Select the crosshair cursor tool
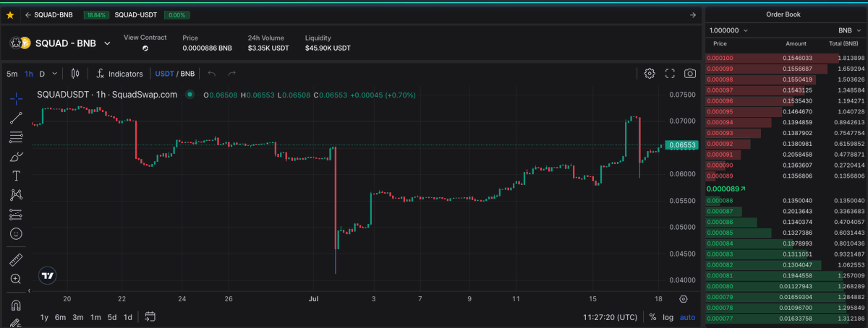The height and width of the screenshot is (328, 868). 16,99
